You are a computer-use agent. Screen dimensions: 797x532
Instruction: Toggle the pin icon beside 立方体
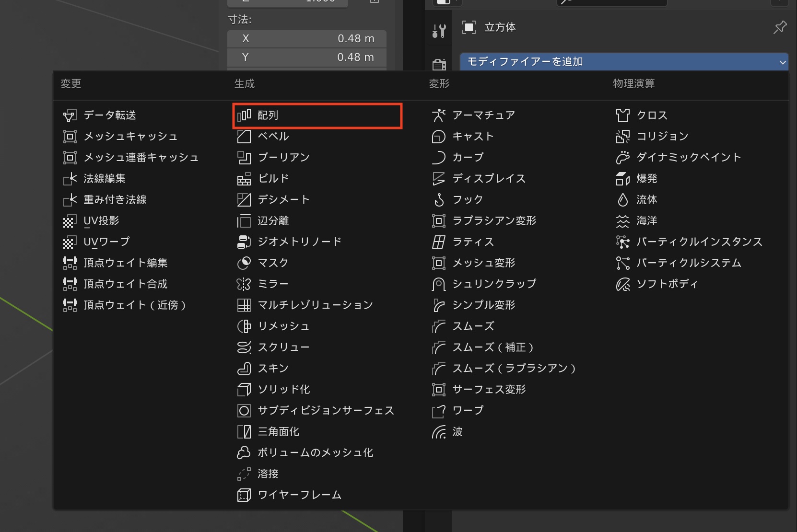pyautogui.click(x=780, y=27)
